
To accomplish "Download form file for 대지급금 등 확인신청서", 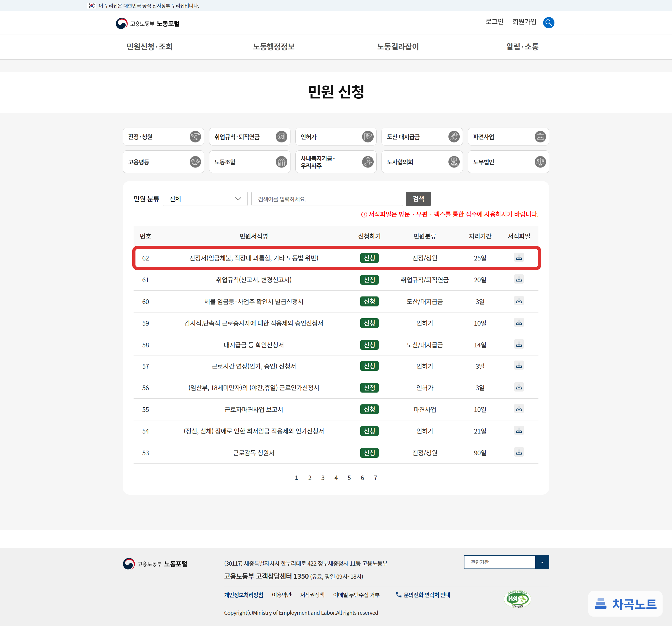I will coord(519,344).
